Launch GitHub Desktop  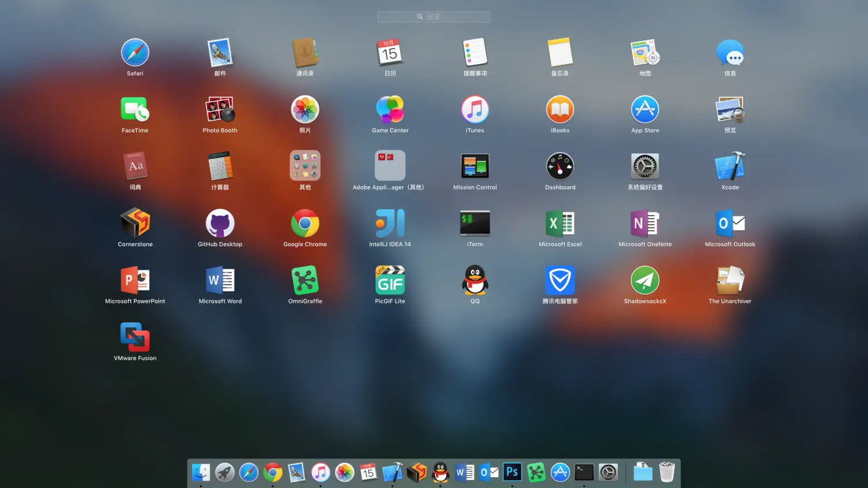pos(220,223)
